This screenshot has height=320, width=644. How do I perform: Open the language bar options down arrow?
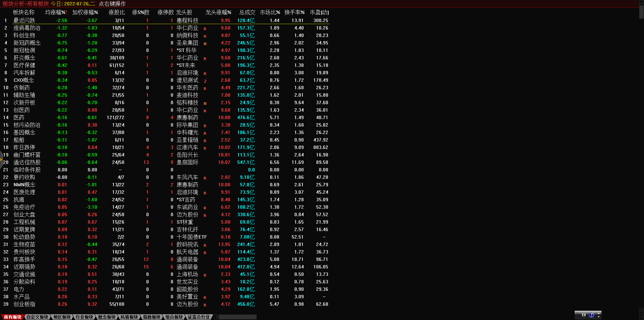click(x=599, y=317)
